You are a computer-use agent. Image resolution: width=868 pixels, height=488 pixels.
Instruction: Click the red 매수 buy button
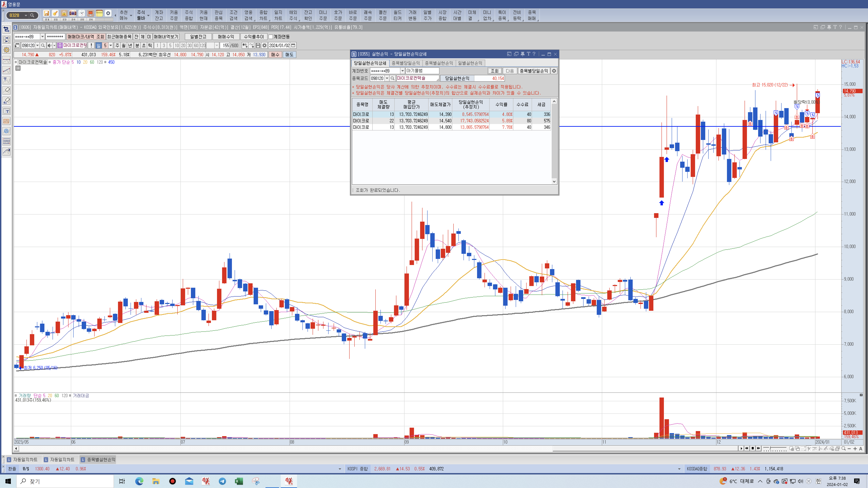point(275,55)
